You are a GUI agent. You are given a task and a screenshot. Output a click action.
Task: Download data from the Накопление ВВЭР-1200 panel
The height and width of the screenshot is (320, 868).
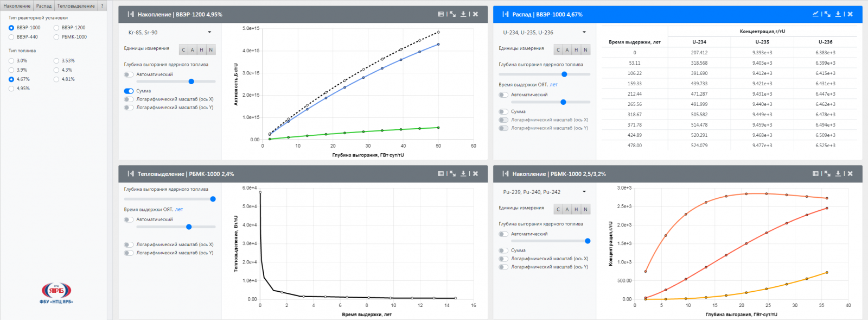pyautogui.click(x=463, y=14)
